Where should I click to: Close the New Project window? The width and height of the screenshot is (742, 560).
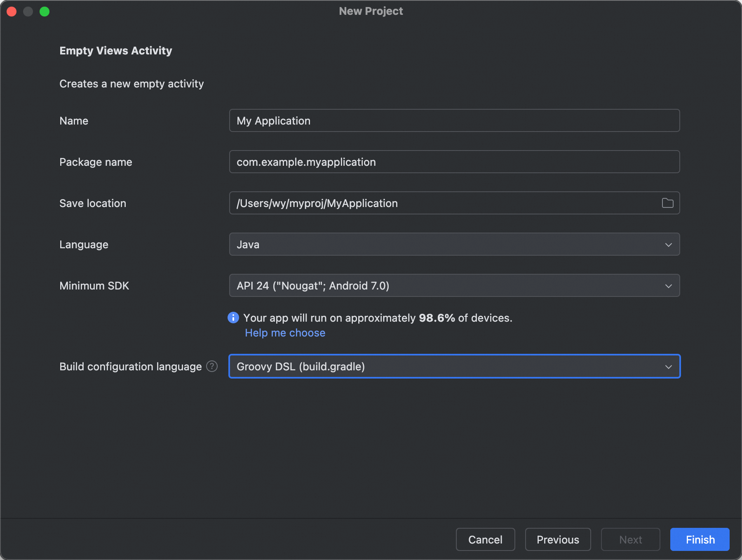pos(12,12)
